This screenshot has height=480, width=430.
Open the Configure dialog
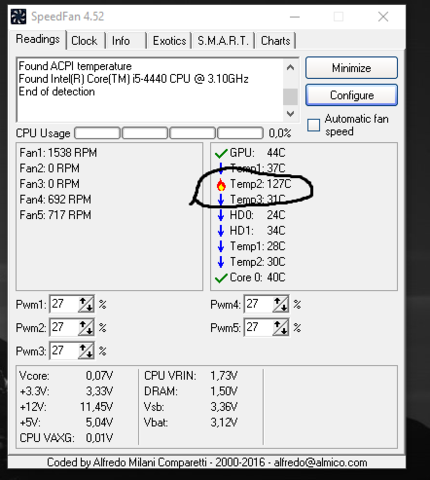point(351,95)
